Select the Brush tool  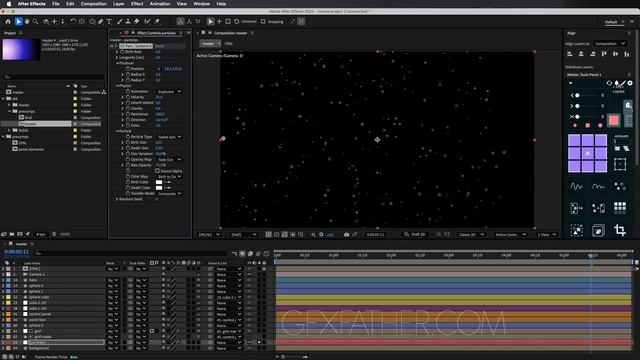coord(120,21)
